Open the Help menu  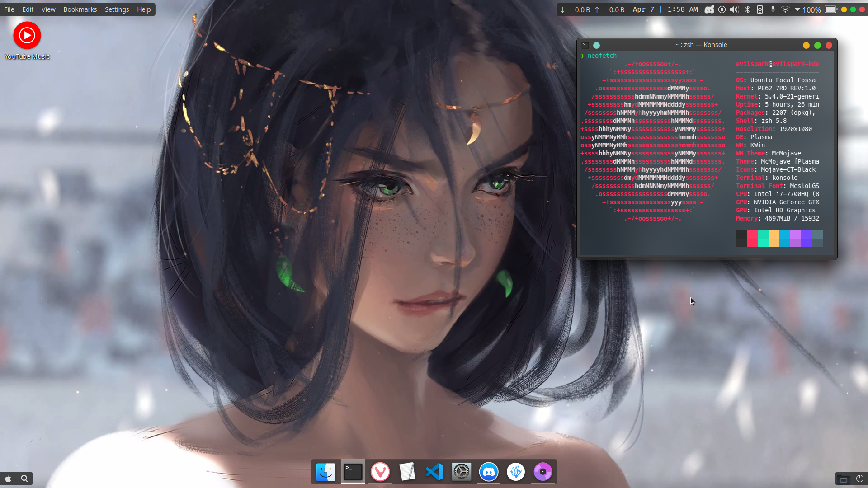coord(144,9)
